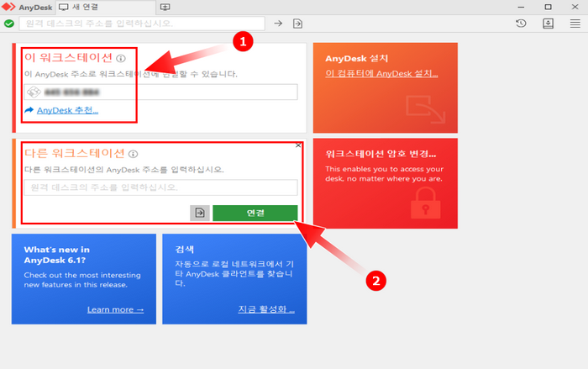Open the session history clock icon
The width and height of the screenshot is (588, 369).
click(521, 24)
